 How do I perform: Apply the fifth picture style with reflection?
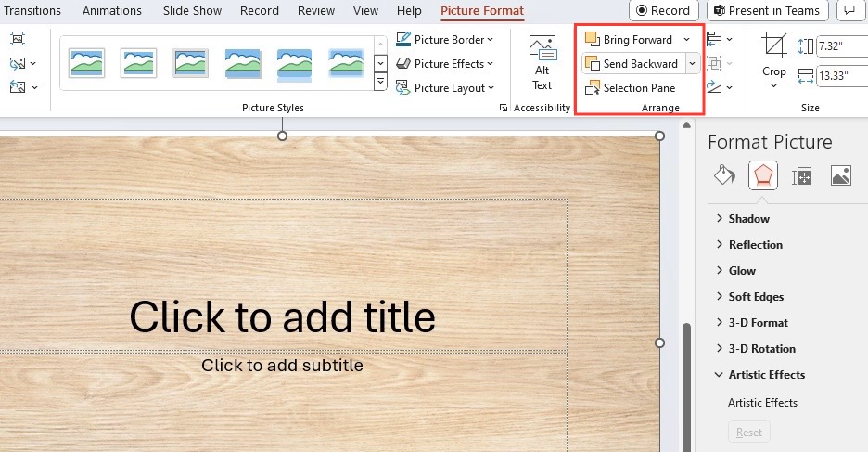pyautogui.click(x=295, y=64)
